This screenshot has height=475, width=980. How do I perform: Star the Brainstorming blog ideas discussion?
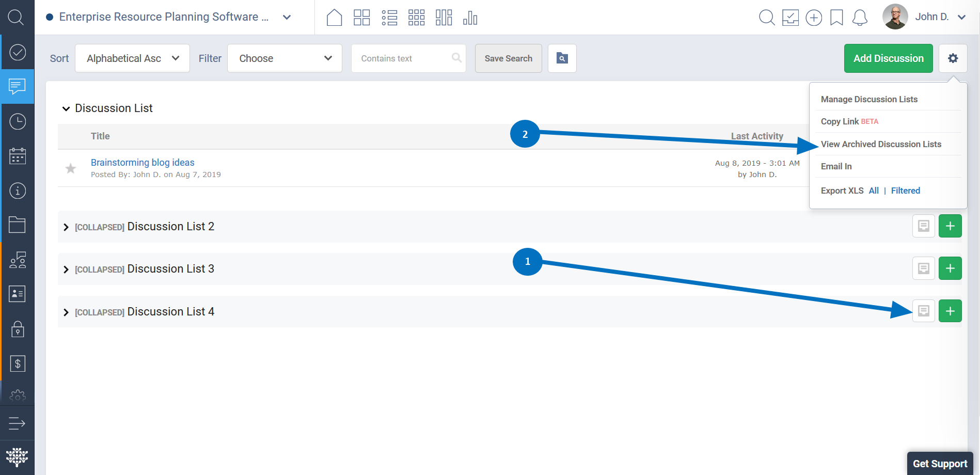tap(71, 168)
